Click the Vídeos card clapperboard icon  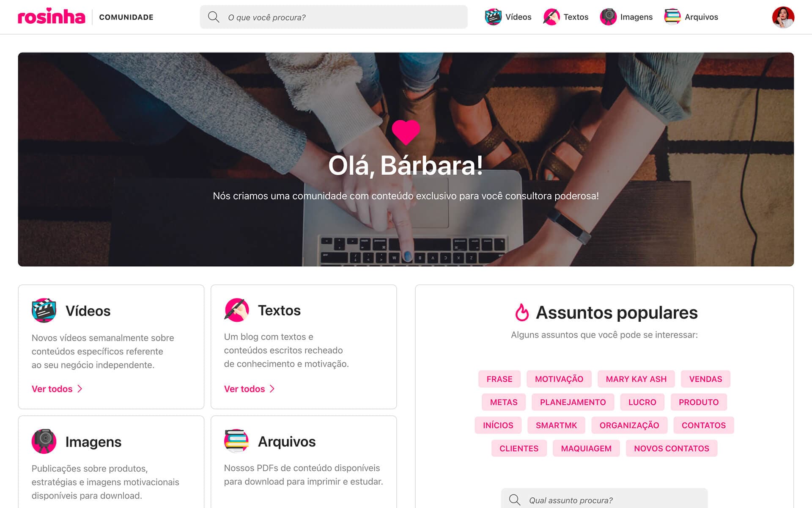point(44,310)
